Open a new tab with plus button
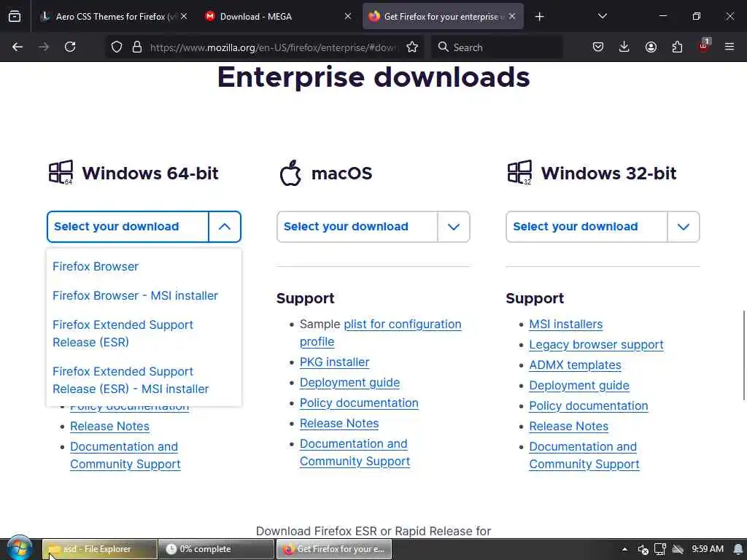 (x=539, y=17)
